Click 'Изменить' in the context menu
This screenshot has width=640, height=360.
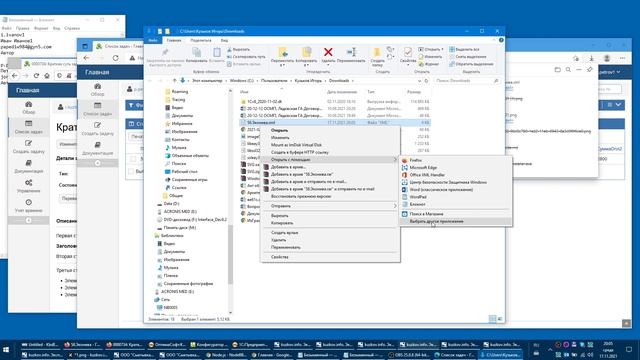(x=330, y=138)
